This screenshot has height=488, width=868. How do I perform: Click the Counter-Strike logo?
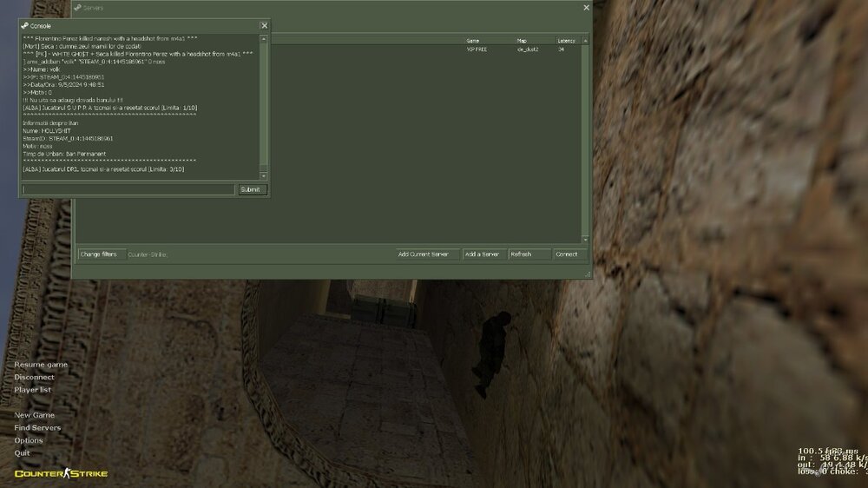(x=61, y=473)
